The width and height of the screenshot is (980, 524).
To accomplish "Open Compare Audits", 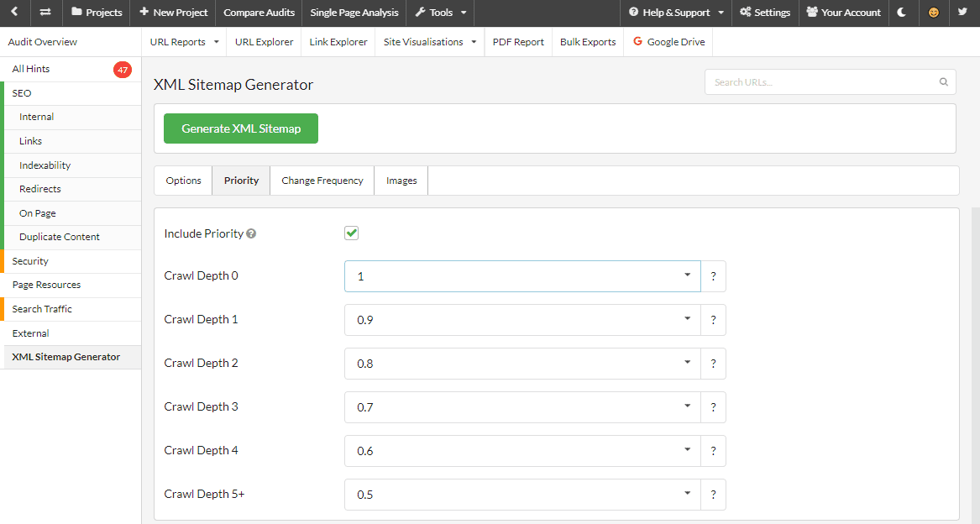I will coord(259,13).
